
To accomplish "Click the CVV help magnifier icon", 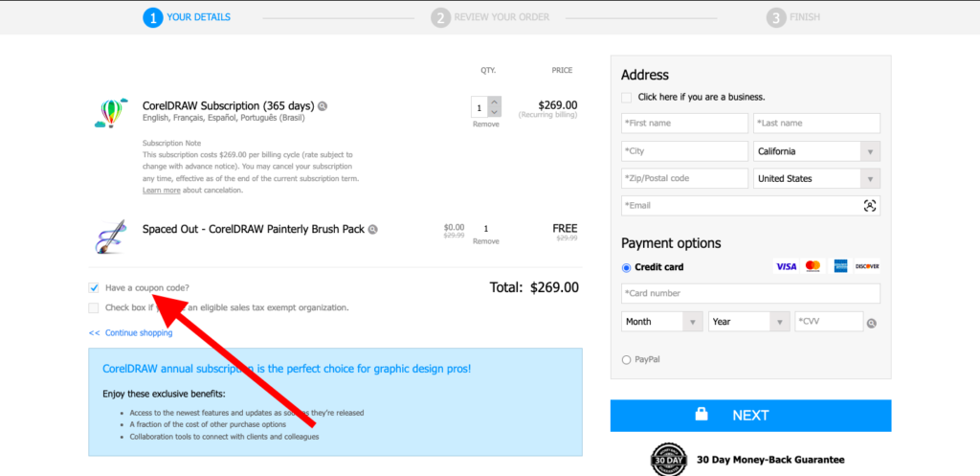I will point(871,324).
